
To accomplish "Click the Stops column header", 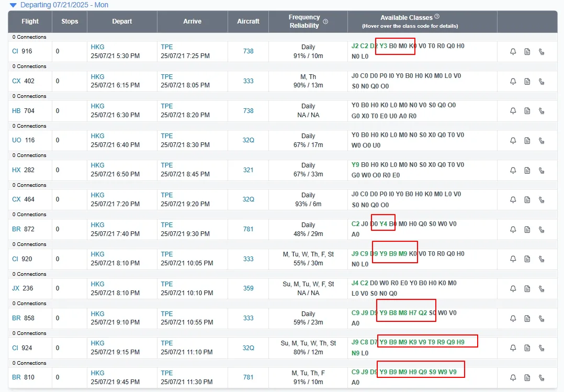I will point(70,21).
